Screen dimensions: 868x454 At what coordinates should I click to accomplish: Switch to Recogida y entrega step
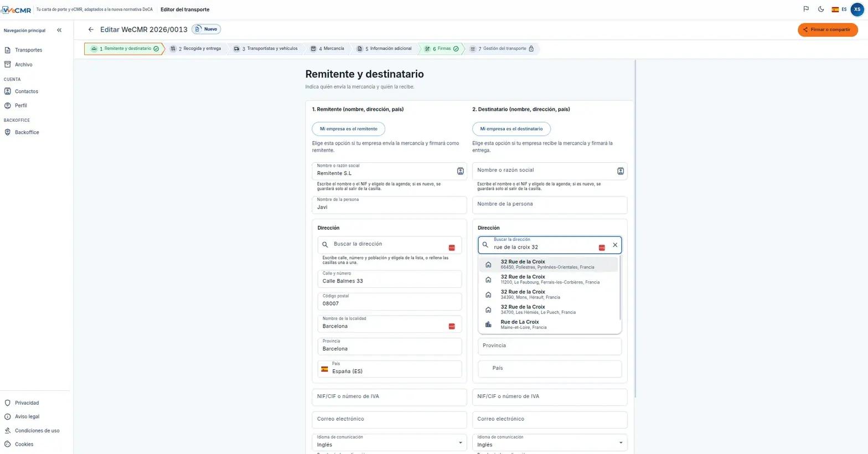[x=196, y=49]
